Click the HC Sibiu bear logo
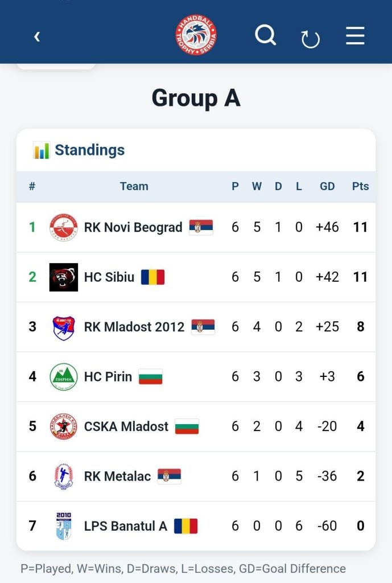The height and width of the screenshot is (583, 392). coord(64,277)
